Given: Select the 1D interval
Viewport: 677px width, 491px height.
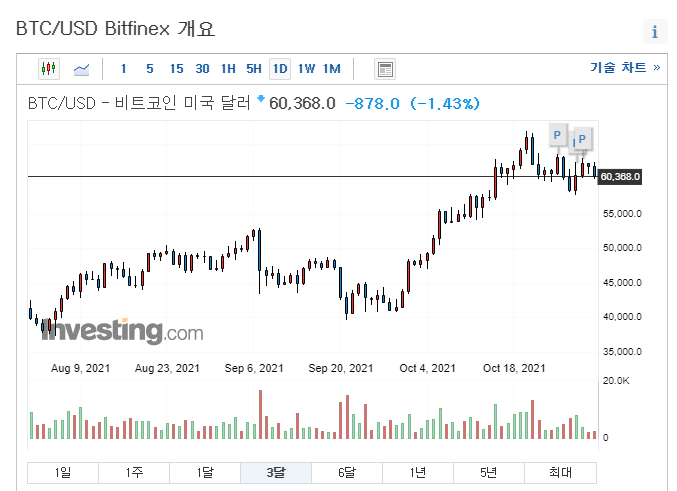Looking at the screenshot, I should [x=280, y=69].
